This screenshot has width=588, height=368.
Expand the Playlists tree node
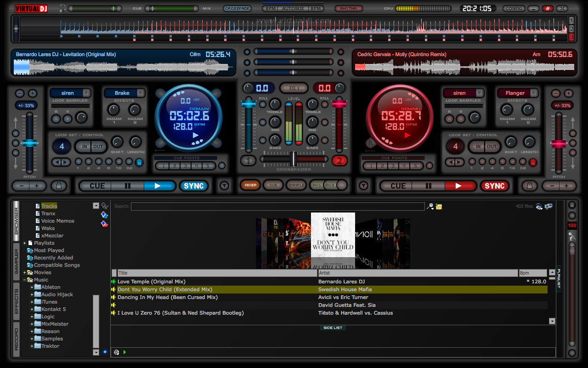(25, 243)
